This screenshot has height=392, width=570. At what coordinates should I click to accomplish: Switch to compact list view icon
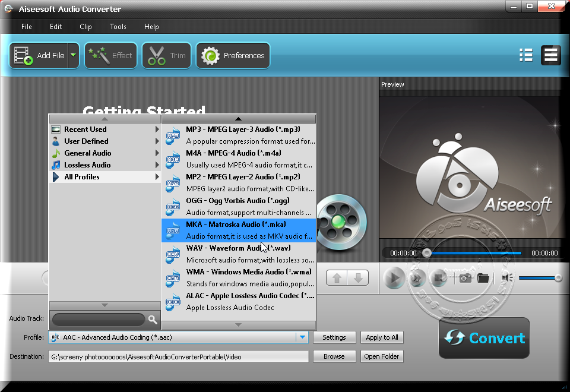tap(550, 55)
